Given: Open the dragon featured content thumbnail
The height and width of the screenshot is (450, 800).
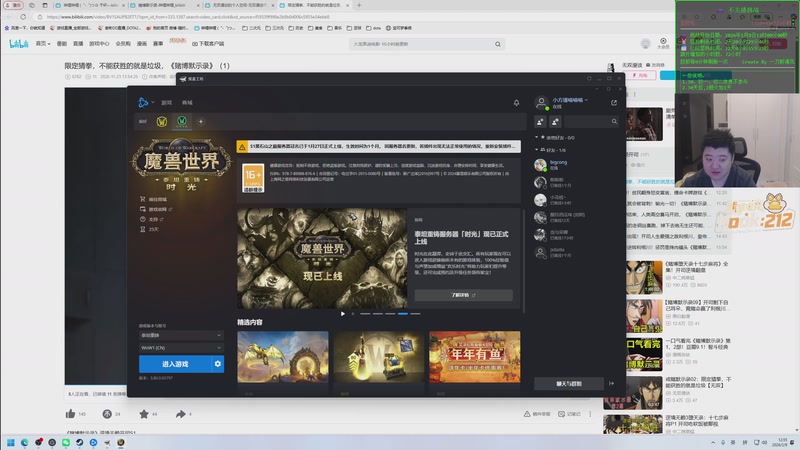Looking at the screenshot, I should click(x=283, y=357).
